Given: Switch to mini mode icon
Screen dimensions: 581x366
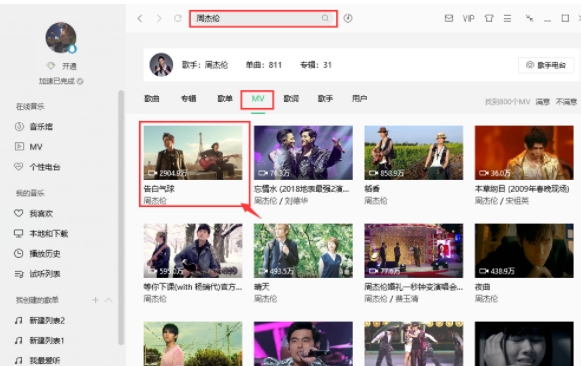Looking at the screenshot, I should tap(529, 18).
